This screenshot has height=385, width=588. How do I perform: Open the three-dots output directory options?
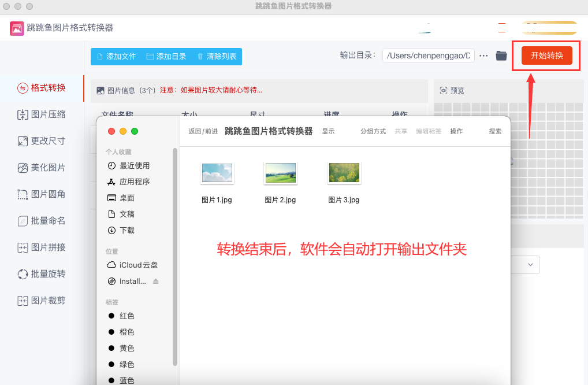point(483,55)
